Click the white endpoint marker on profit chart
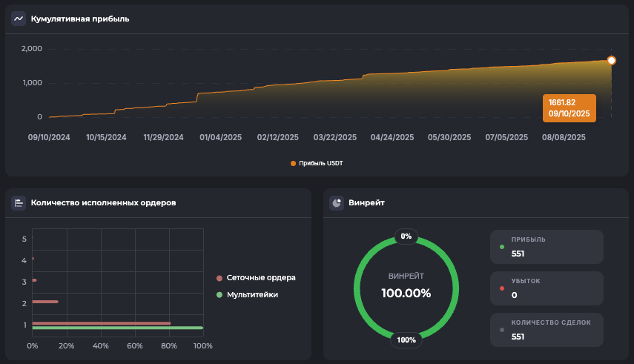 pos(611,61)
